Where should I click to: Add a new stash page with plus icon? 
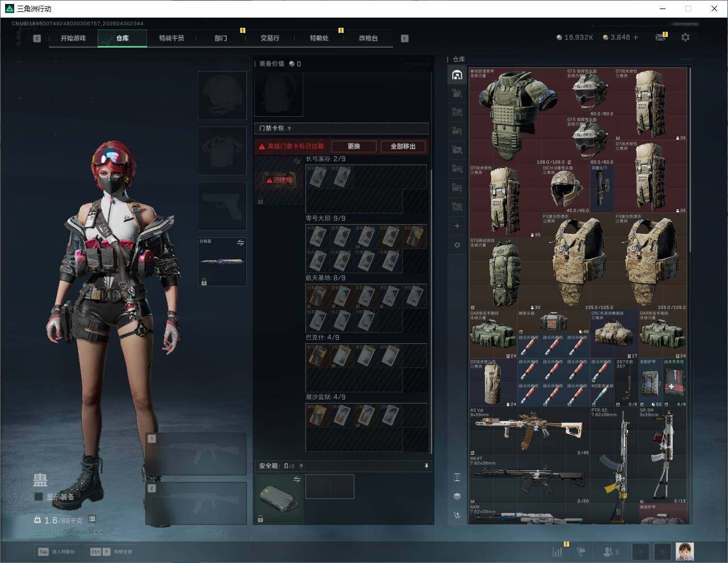[457, 226]
